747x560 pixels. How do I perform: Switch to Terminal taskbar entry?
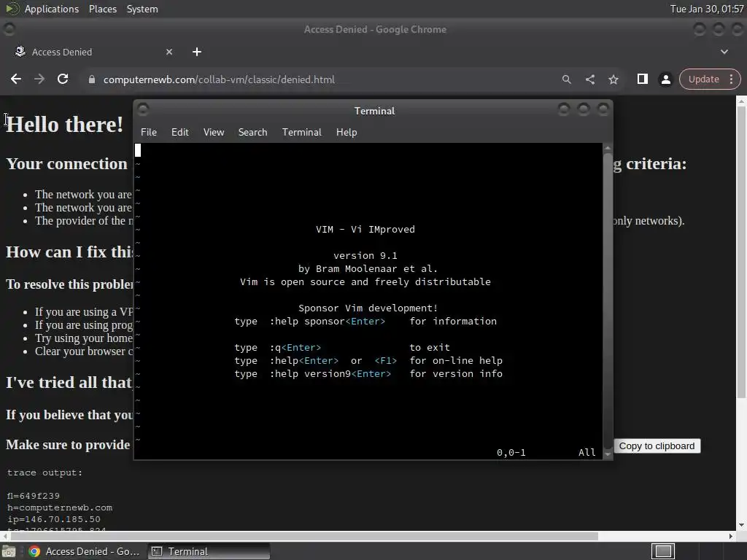[209, 551]
